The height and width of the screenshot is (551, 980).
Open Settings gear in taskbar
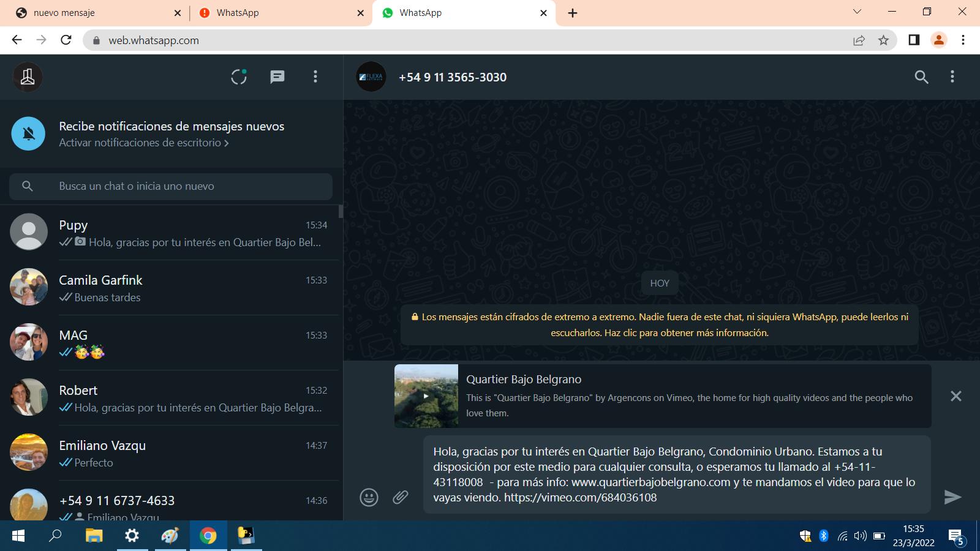(x=132, y=536)
